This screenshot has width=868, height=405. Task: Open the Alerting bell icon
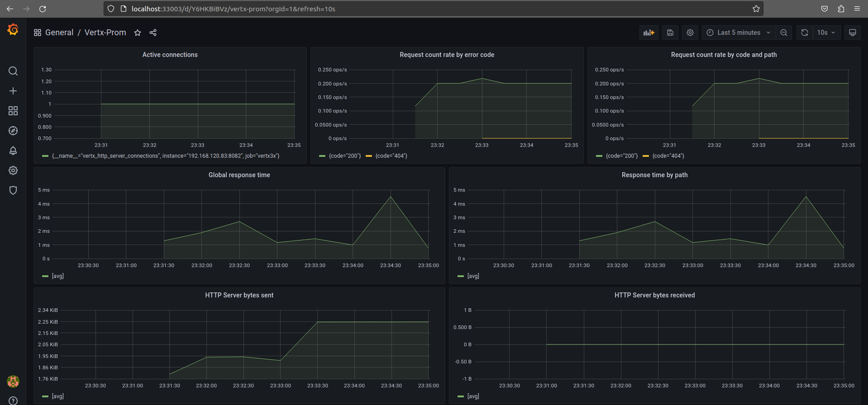point(13,151)
